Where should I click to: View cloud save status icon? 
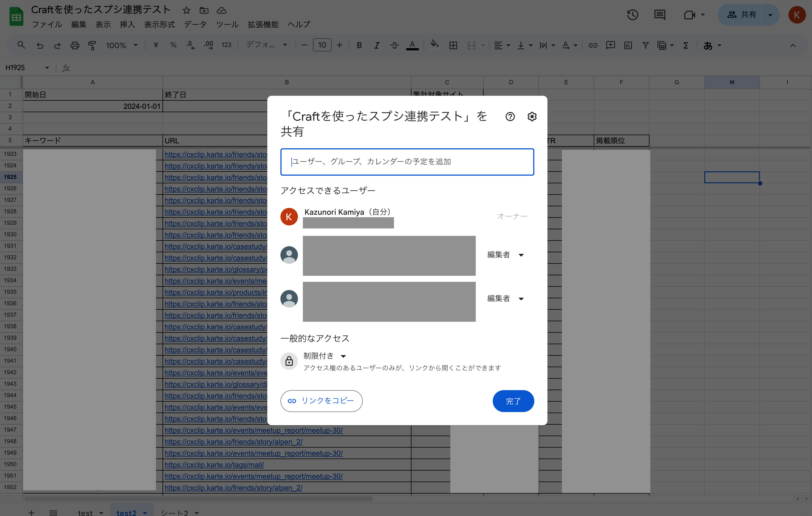(x=222, y=10)
